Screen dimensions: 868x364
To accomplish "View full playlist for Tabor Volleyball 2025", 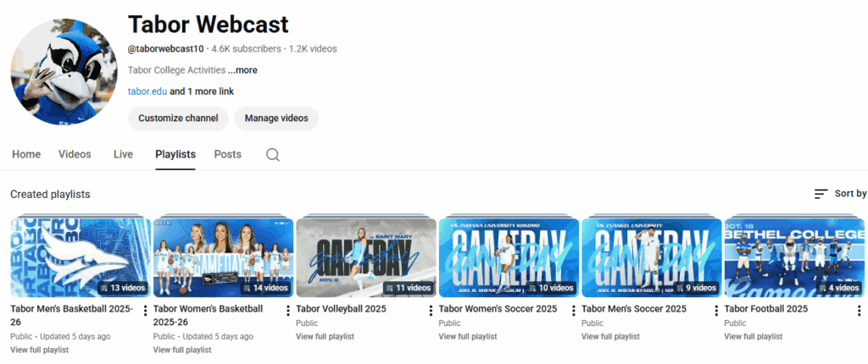I will pos(325,336).
